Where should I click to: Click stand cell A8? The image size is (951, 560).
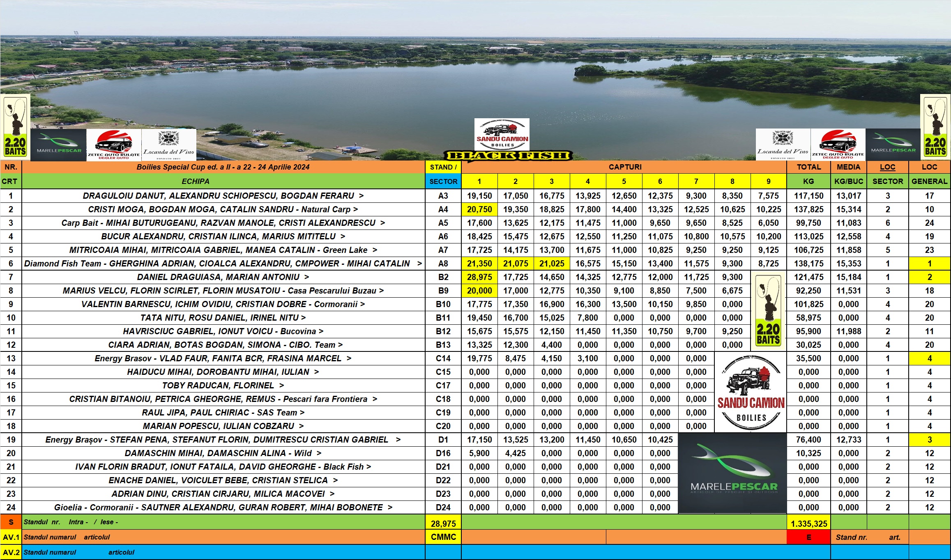click(x=443, y=264)
